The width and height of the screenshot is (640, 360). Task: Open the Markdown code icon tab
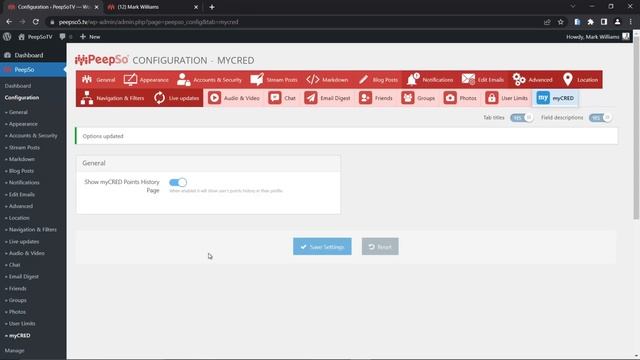(313, 80)
